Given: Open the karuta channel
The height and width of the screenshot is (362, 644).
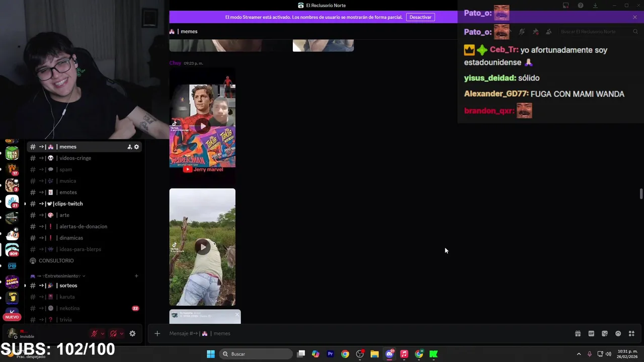Looking at the screenshot, I should point(85,297).
